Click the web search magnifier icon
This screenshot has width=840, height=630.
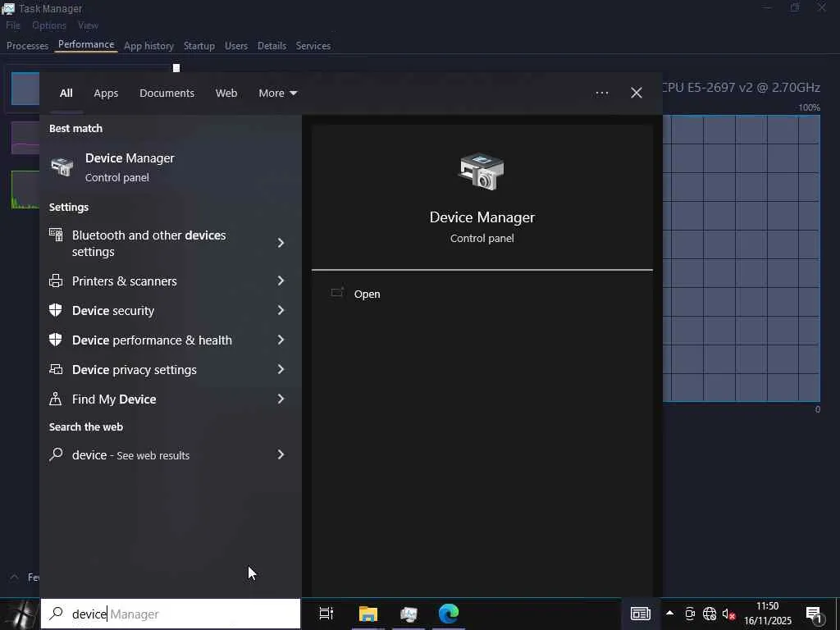point(56,454)
